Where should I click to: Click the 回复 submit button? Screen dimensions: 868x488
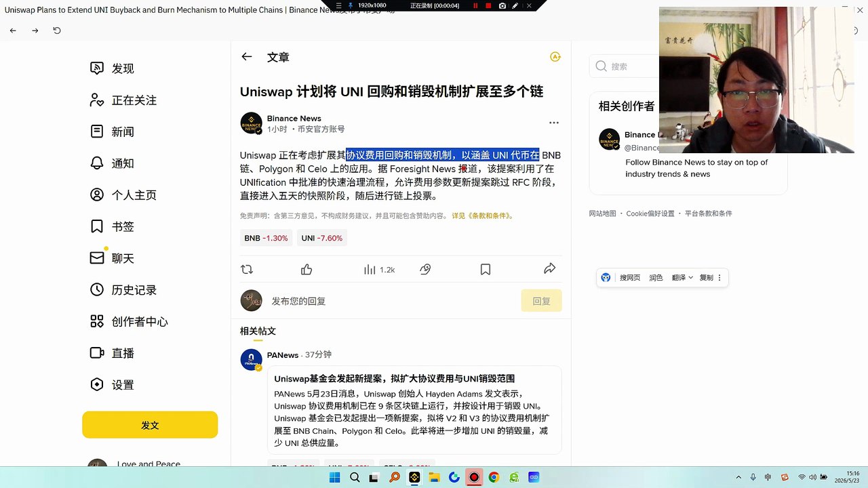coord(541,301)
